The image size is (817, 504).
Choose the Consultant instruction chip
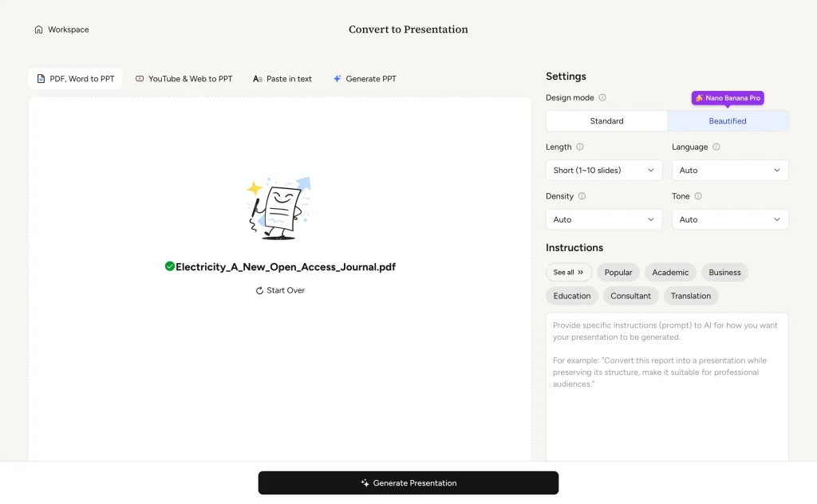pyautogui.click(x=630, y=296)
